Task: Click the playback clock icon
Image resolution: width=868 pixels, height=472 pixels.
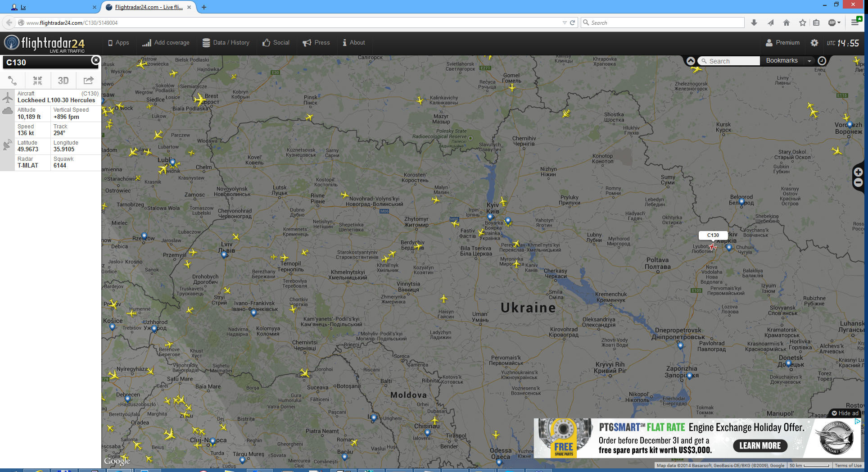Action: [822, 61]
